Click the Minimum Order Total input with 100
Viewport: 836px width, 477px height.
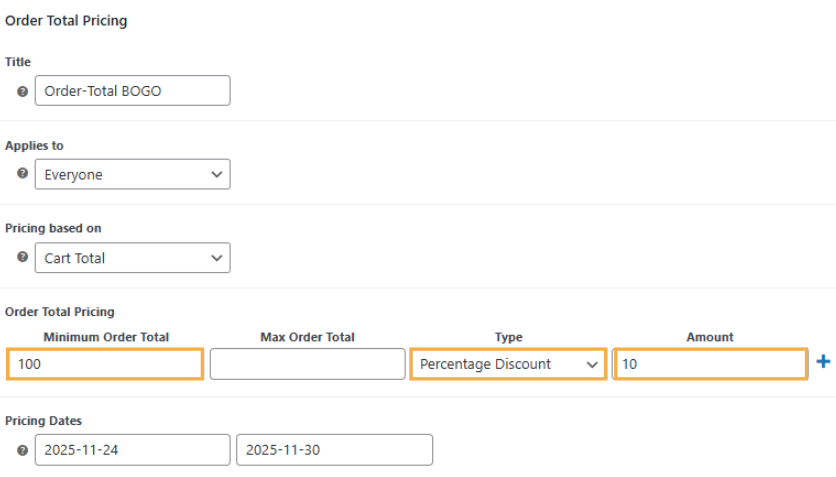(x=105, y=364)
